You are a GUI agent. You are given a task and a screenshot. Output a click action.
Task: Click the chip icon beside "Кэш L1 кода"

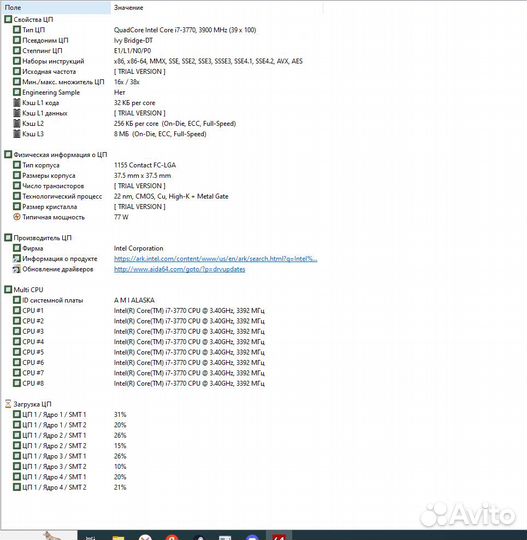coord(17,103)
